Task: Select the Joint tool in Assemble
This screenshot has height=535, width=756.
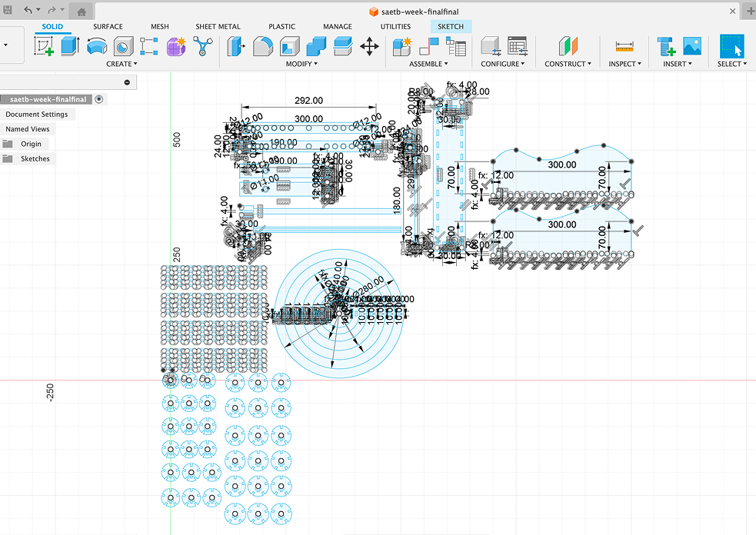Action: point(428,46)
